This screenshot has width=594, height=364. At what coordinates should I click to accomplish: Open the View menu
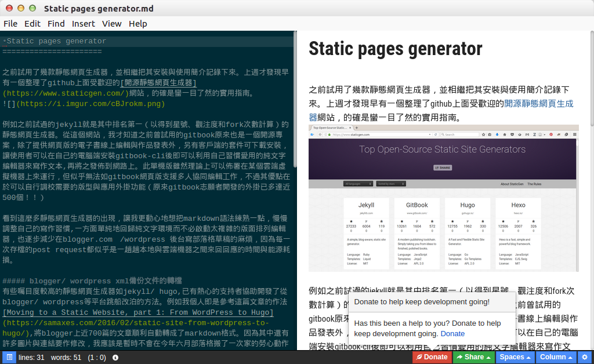coord(111,24)
